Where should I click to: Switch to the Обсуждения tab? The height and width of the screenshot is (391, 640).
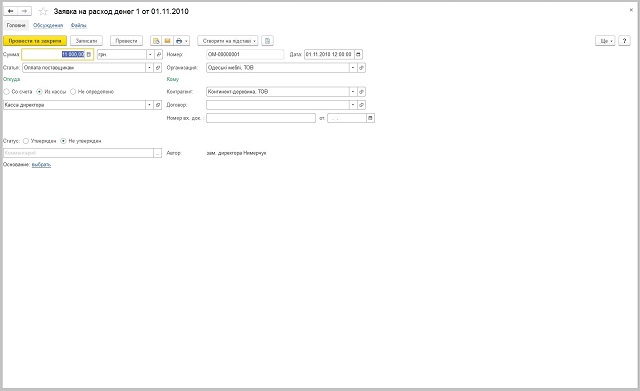point(48,25)
